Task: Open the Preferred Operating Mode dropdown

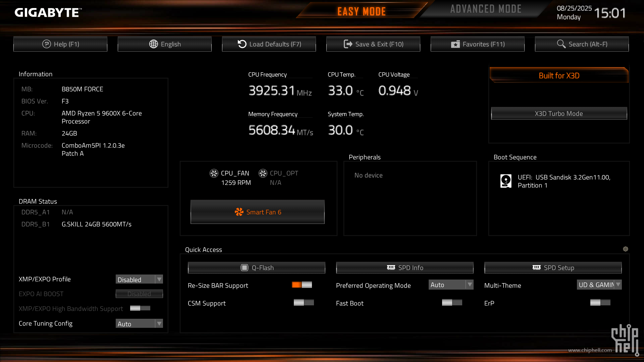Action: (x=451, y=285)
